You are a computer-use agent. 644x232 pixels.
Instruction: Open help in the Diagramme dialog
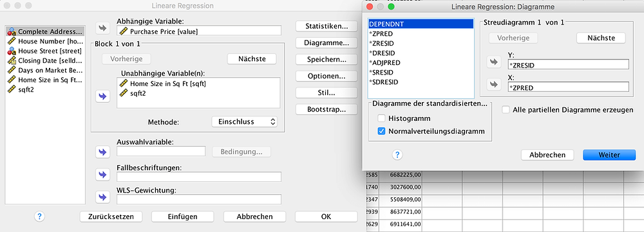(397, 155)
